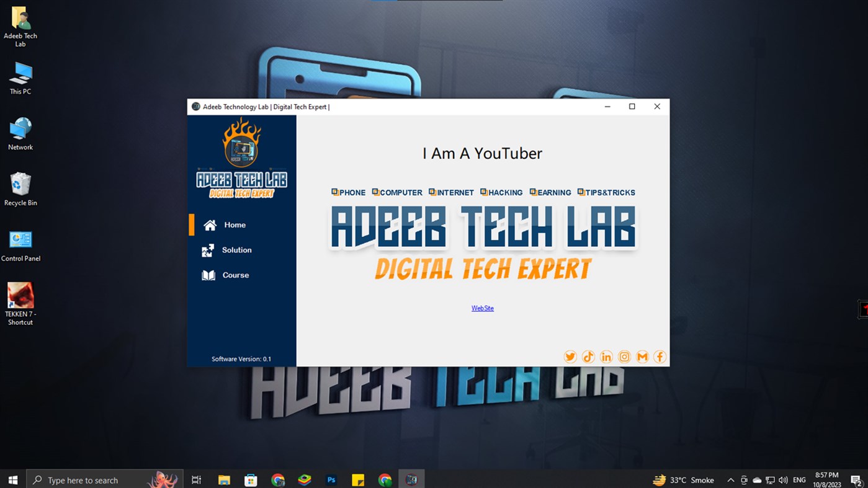This screenshot has width=868, height=488.
Task: Open the ENG language selector in taskbar
Action: pos(799,479)
